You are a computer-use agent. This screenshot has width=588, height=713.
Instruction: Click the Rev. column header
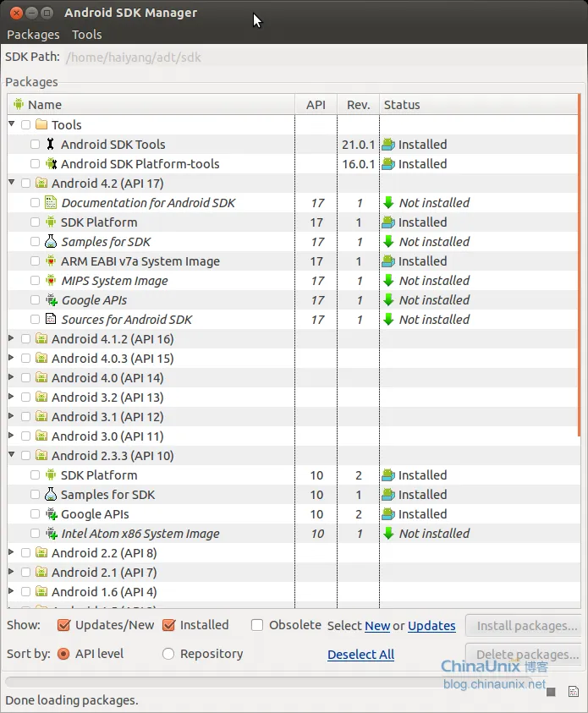tap(359, 105)
